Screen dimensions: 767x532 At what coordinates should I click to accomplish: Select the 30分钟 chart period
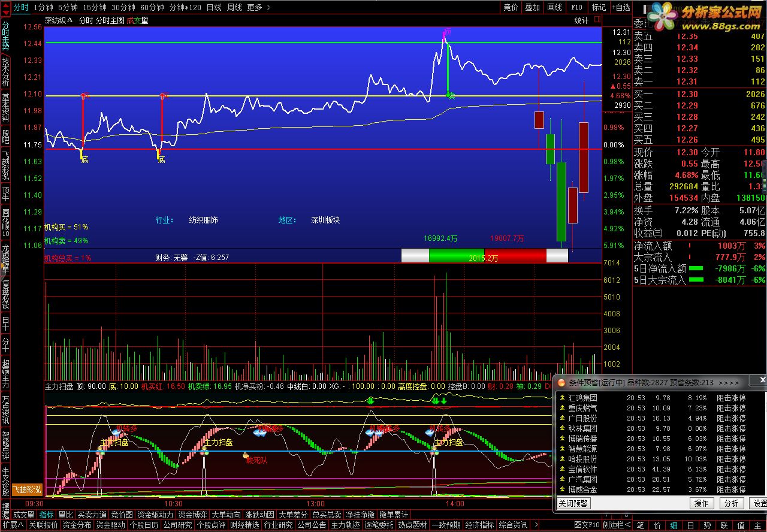coord(123,7)
